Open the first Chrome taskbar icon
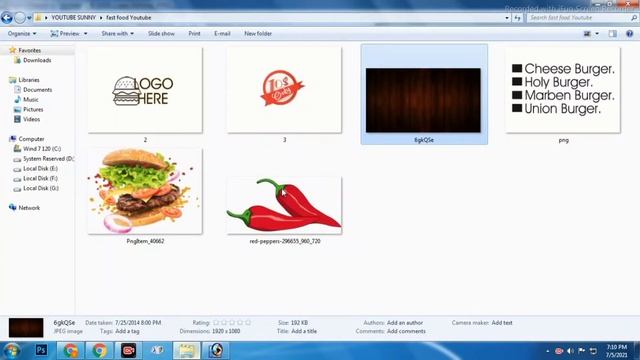Image resolution: width=640 pixels, height=360 pixels. click(70, 350)
